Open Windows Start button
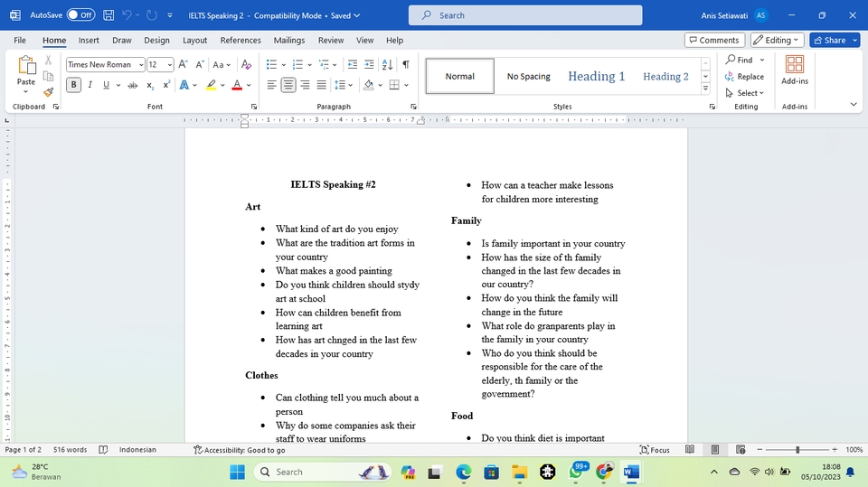 [237, 472]
